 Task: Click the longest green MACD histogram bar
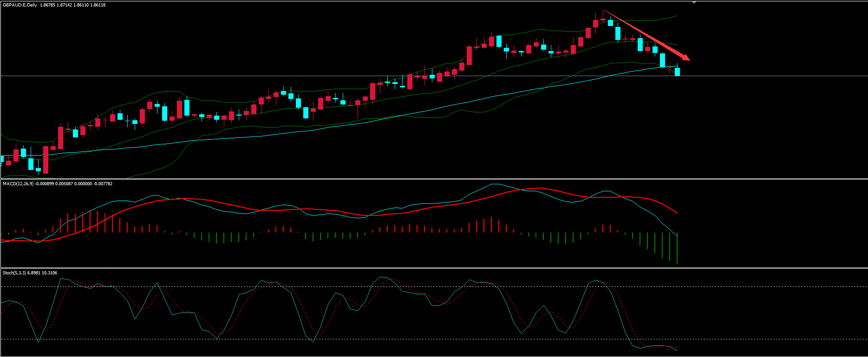pos(677,248)
